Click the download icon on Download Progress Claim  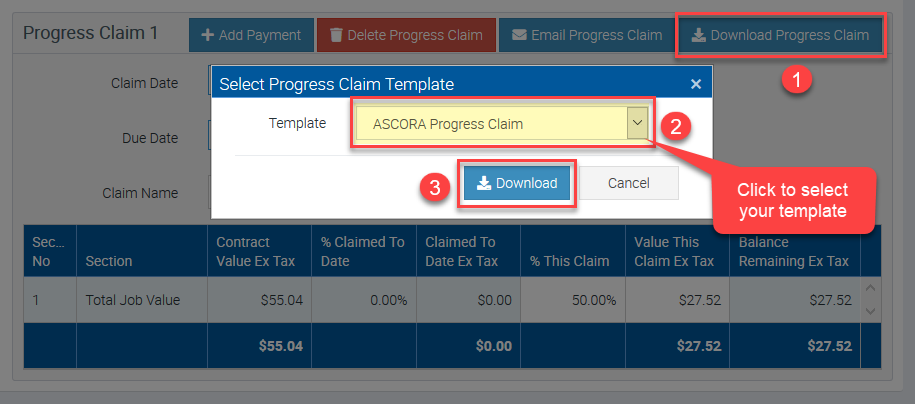697,35
